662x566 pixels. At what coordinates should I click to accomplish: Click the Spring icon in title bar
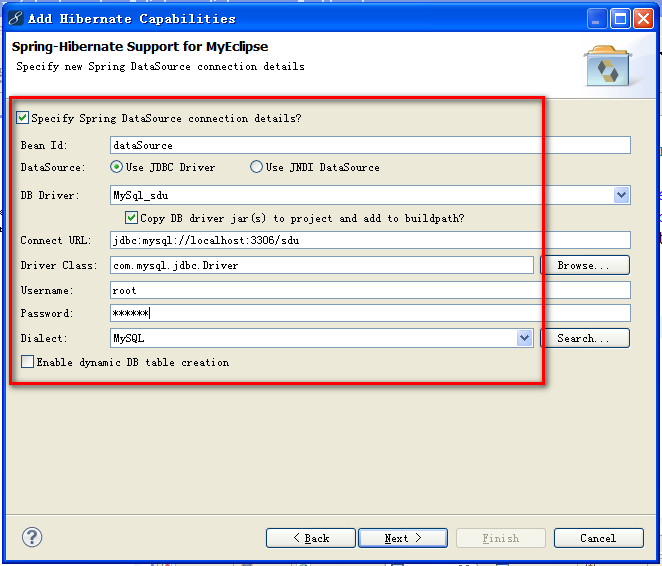(x=15, y=19)
